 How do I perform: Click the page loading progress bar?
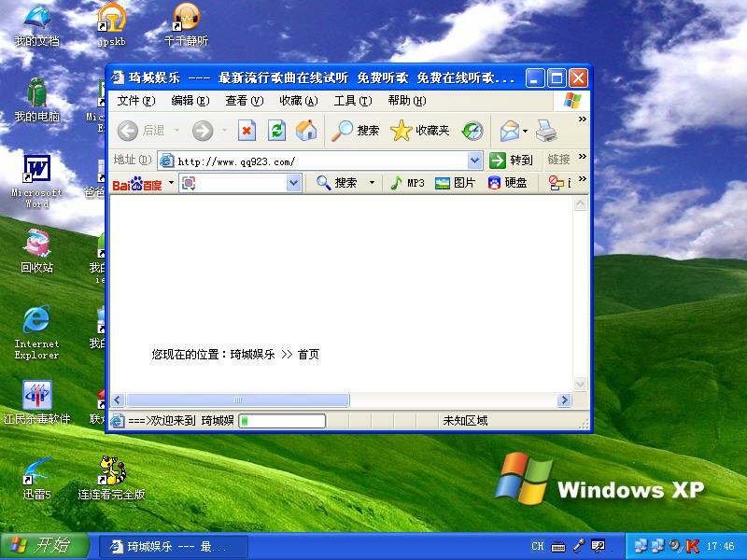[282, 421]
